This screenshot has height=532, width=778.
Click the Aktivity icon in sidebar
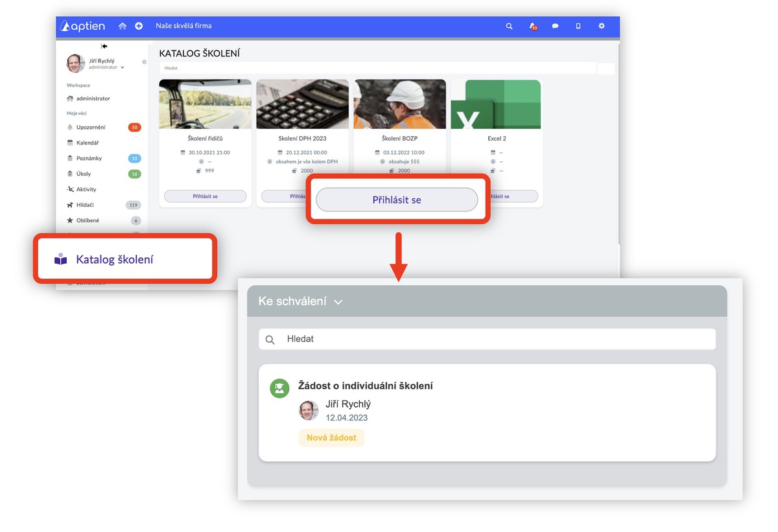coord(70,189)
